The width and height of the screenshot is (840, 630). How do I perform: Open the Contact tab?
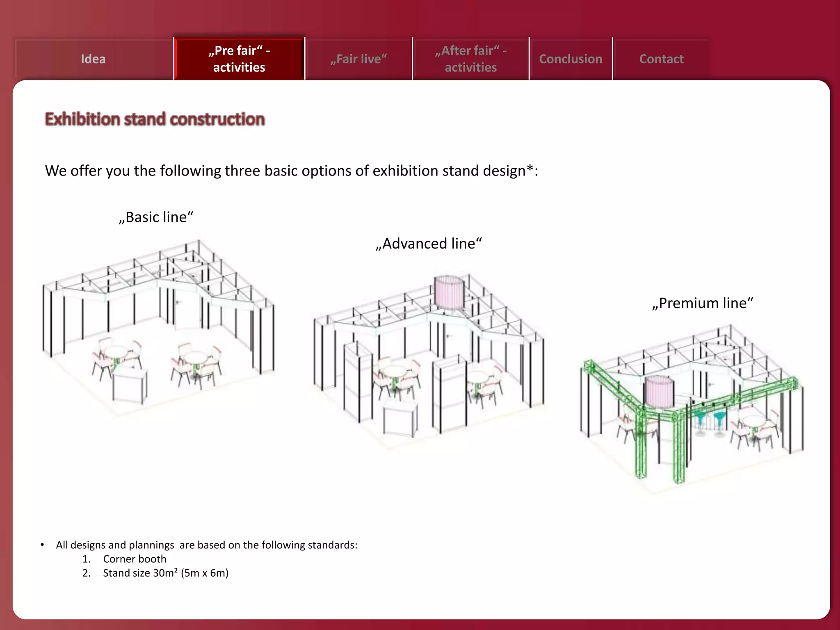pyautogui.click(x=661, y=59)
